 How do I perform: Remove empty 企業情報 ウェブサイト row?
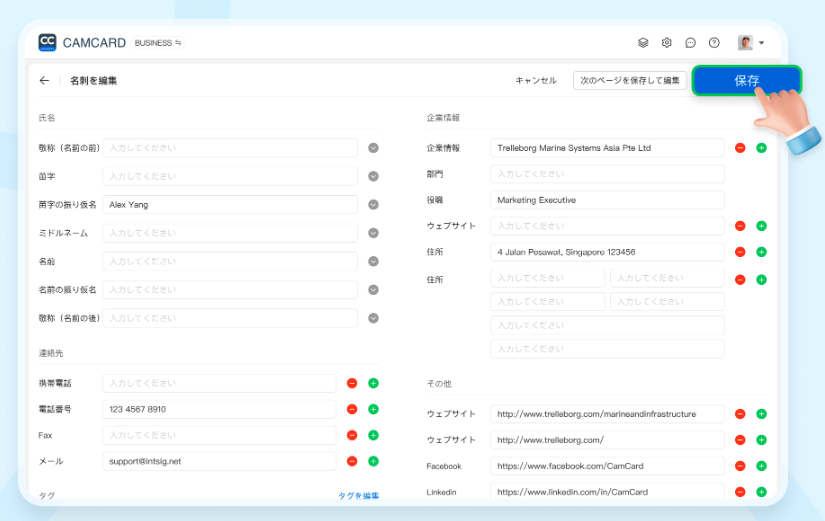coord(740,226)
